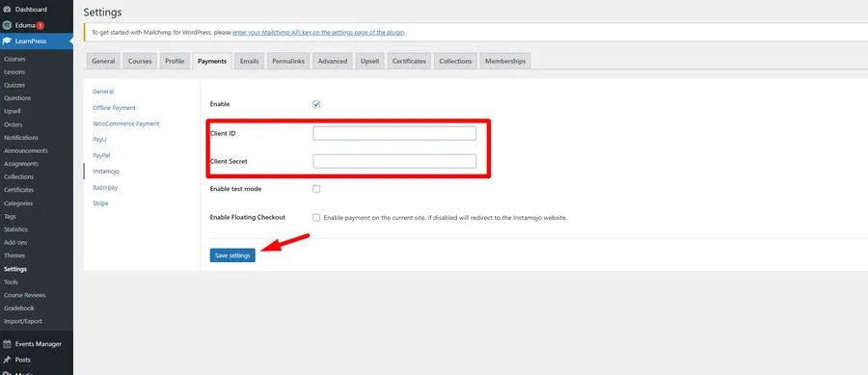Image resolution: width=868 pixels, height=375 pixels.
Task: Select the Payments tab
Action: (212, 61)
